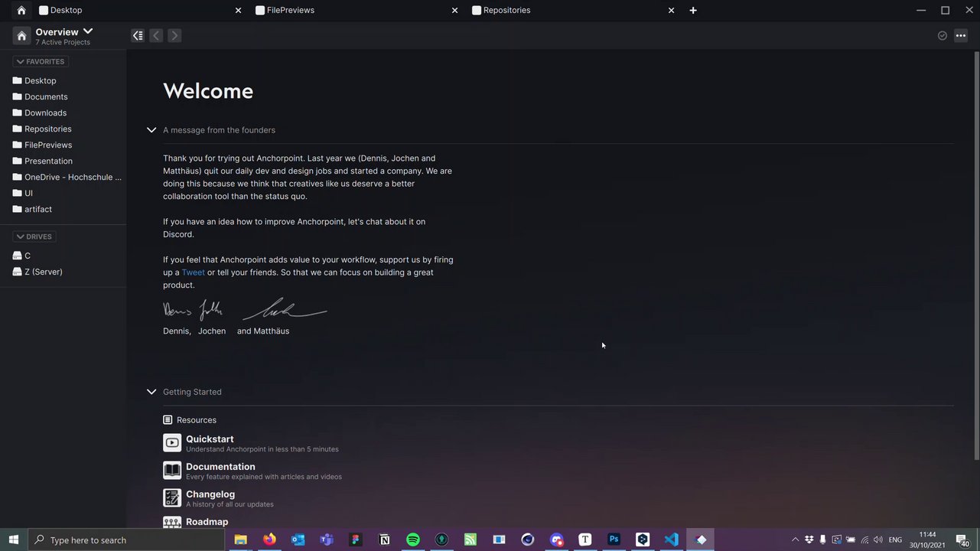
Task: Open the Quickstart resource link
Action: tap(210, 439)
